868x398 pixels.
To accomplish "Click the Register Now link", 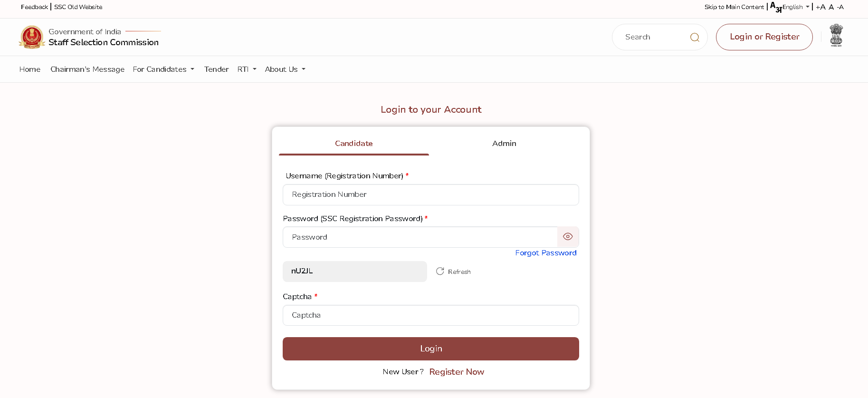I will coord(457,372).
